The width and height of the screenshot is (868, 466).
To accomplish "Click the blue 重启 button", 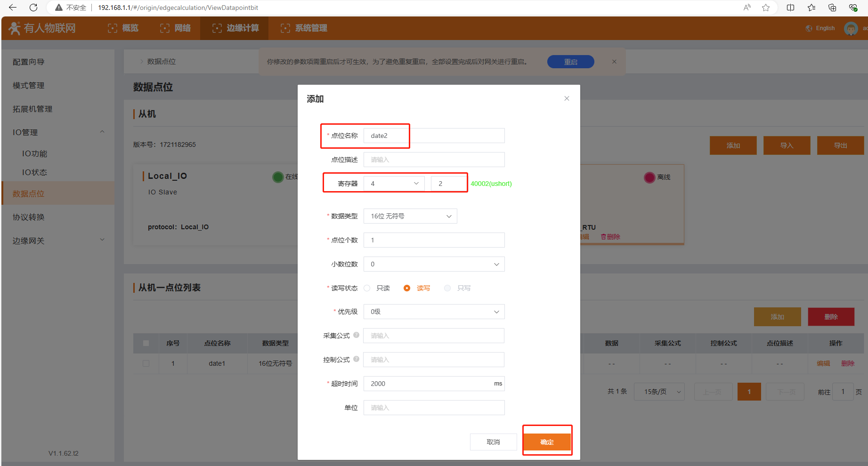I will pos(570,62).
